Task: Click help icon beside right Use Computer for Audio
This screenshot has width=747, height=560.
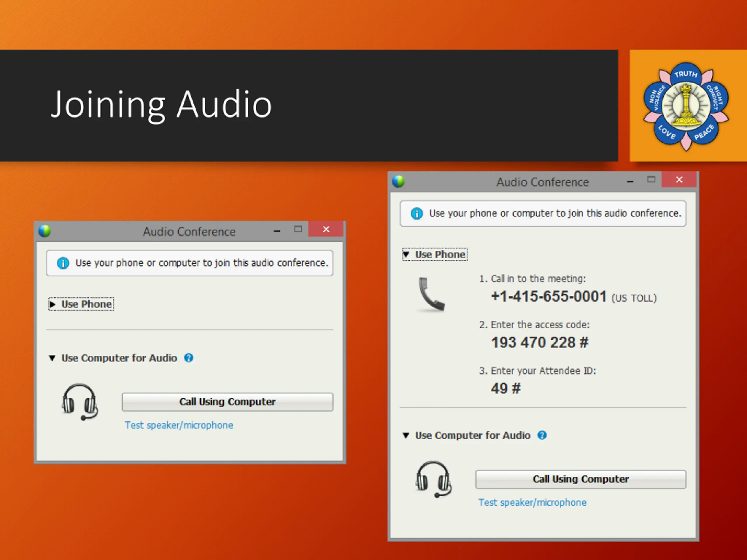Action: 542,435
